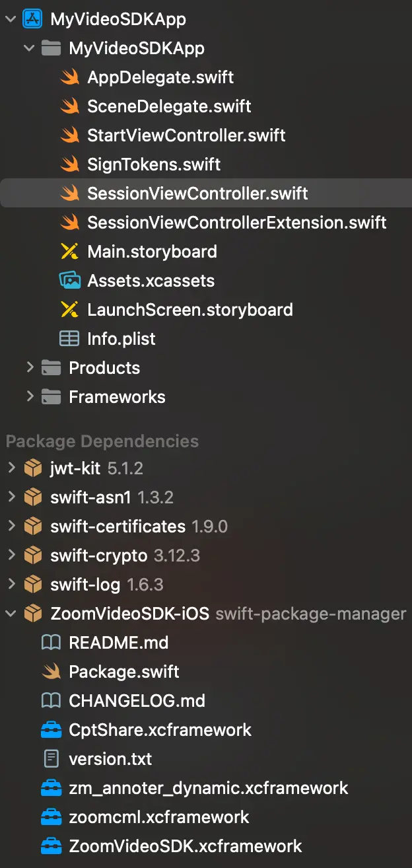This screenshot has width=412, height=868.
Task: Select the Assets.xcassets asset catalog icon
Action: [69, 280]
